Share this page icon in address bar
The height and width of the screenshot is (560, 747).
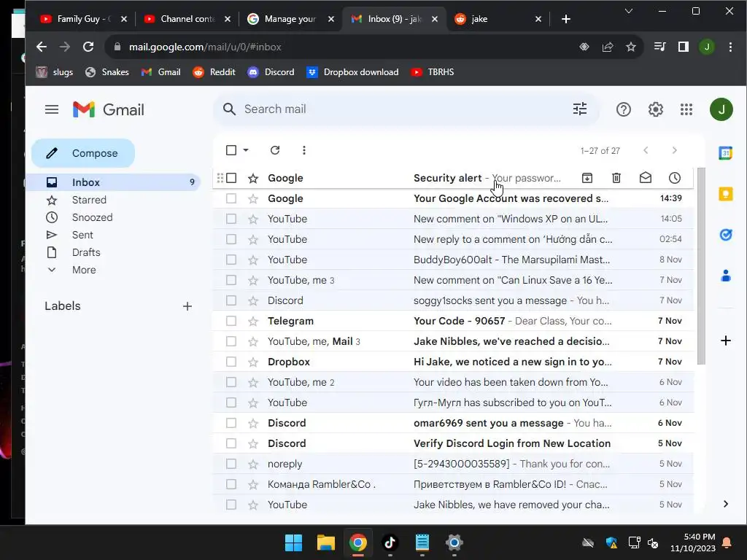608,47
